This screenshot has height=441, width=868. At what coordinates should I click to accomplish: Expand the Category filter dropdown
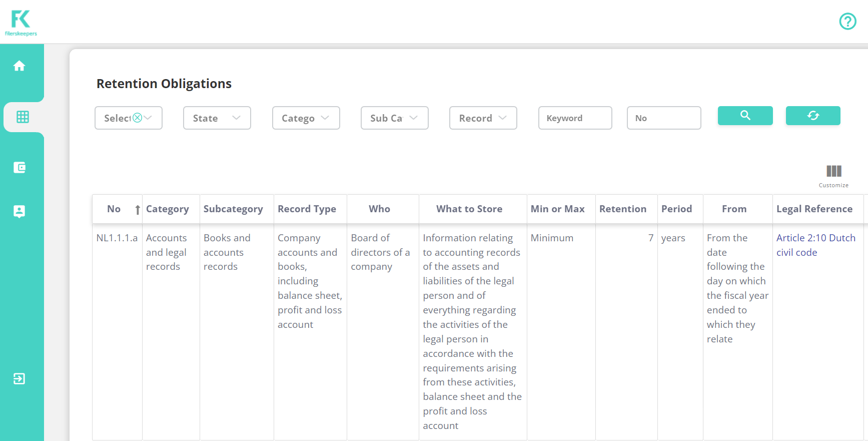(306, 118)
